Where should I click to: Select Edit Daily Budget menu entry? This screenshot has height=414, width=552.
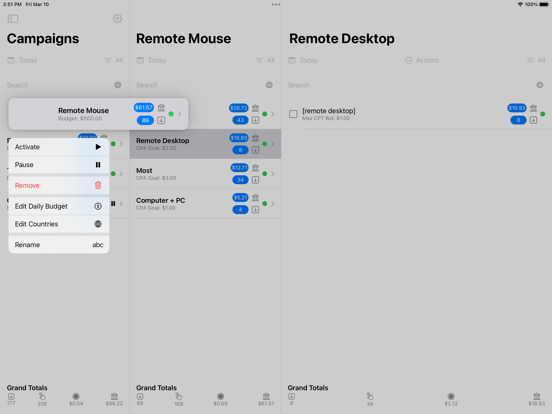[x=59, y=206]
